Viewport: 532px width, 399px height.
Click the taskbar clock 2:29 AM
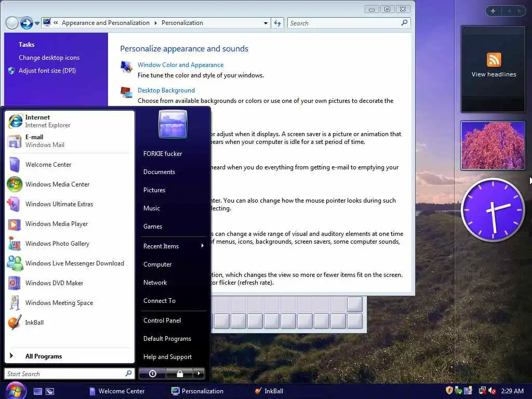coord(512,391)
